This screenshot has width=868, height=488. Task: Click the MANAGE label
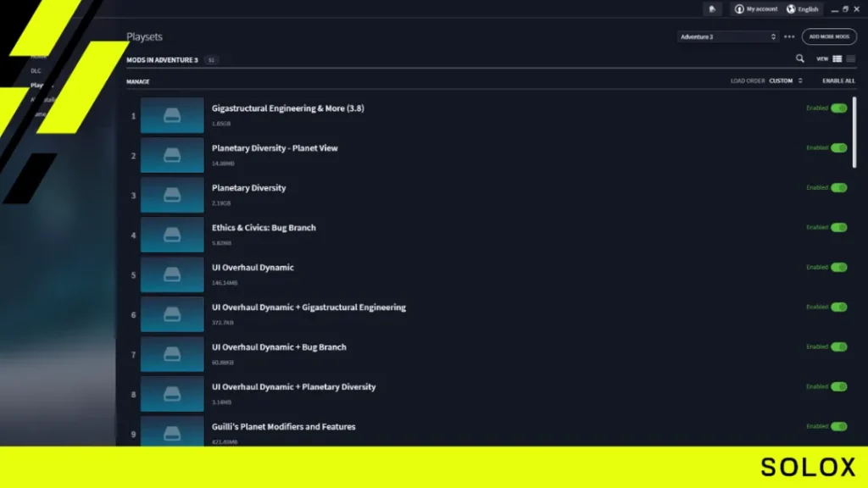(138, 81)
